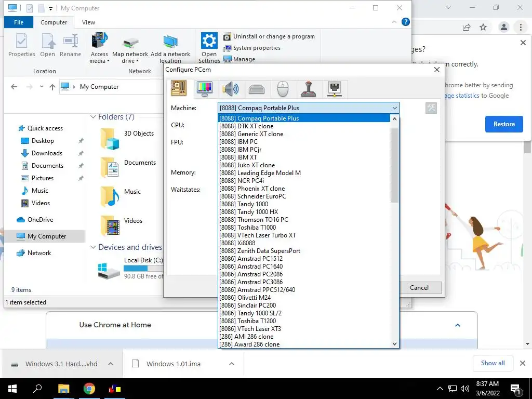532x399 pixels.
Task: Click machine list scrollbar up arrow
Action: [394, 119]
